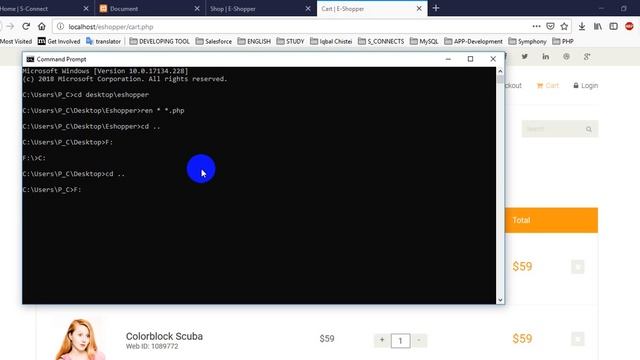The image size is (640, 360).
Task: Open the Cart link in site header
Action: point(547,85)
